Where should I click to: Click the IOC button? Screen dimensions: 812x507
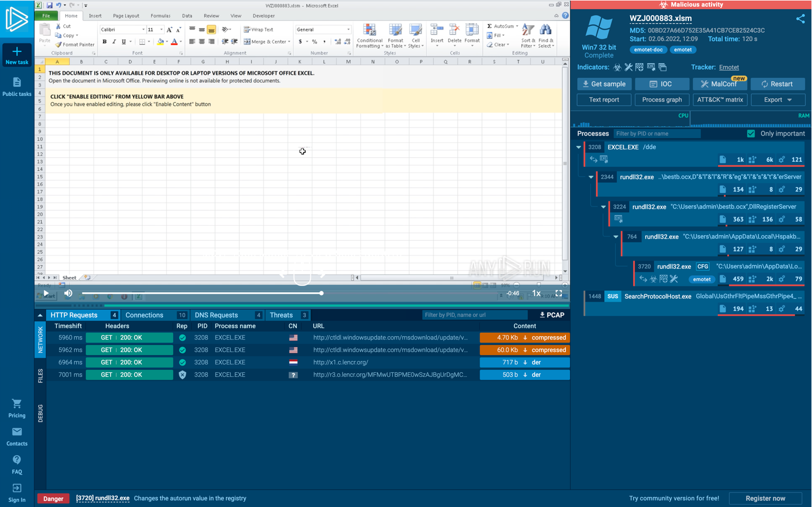point(662,84)
